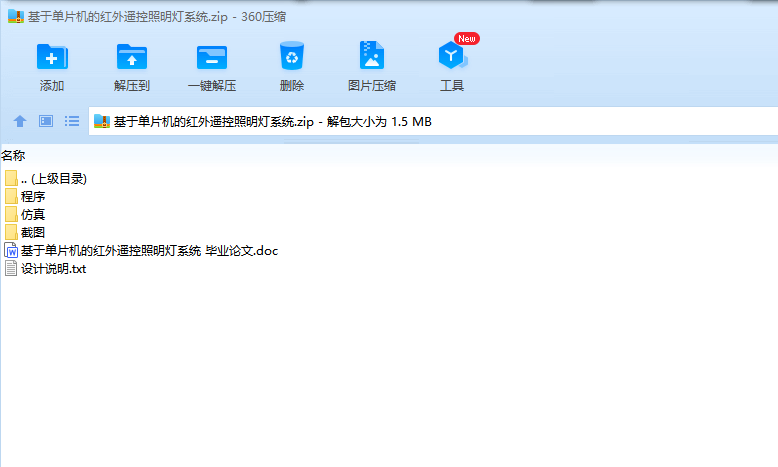Click the folder icon beside 程序
Viewport: 778px width, 467px height.
point(11,197)
